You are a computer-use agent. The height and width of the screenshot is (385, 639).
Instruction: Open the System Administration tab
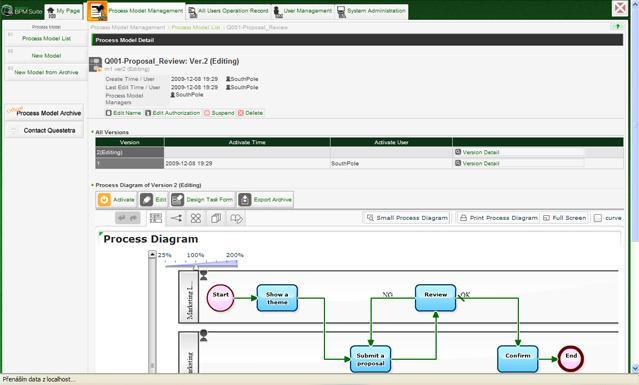click(x=371, y=11)
